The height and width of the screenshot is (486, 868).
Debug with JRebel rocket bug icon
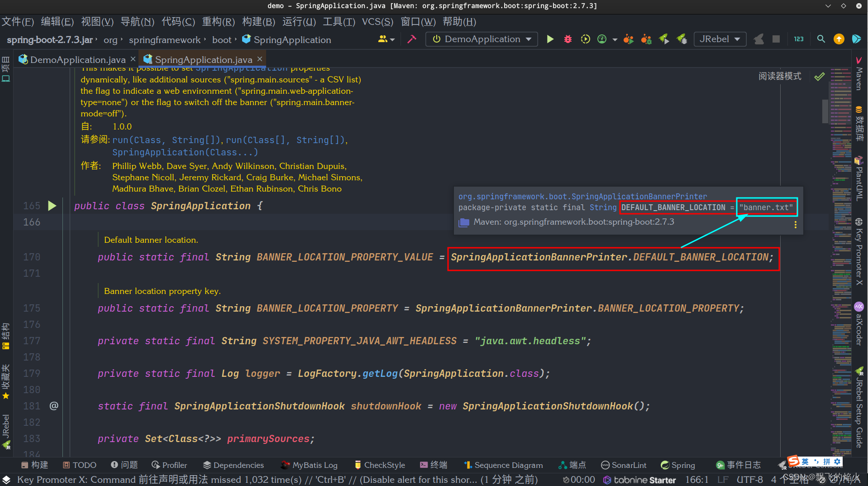682,39
